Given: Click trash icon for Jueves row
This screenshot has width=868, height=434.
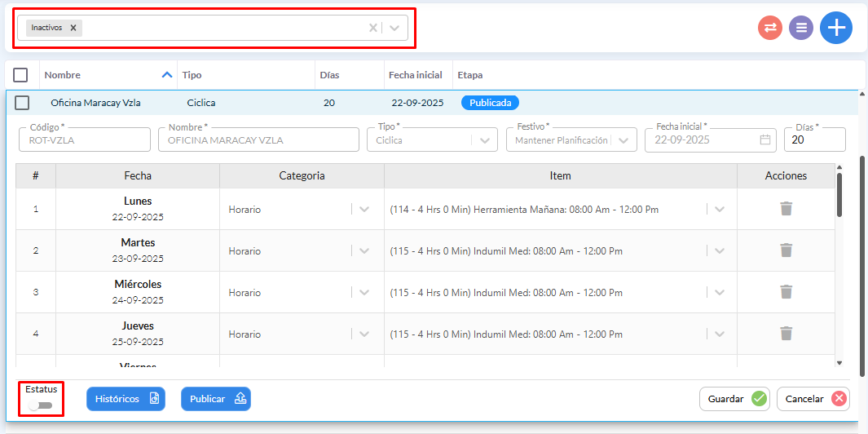Looking at the screenshot, I should [786, 334].
